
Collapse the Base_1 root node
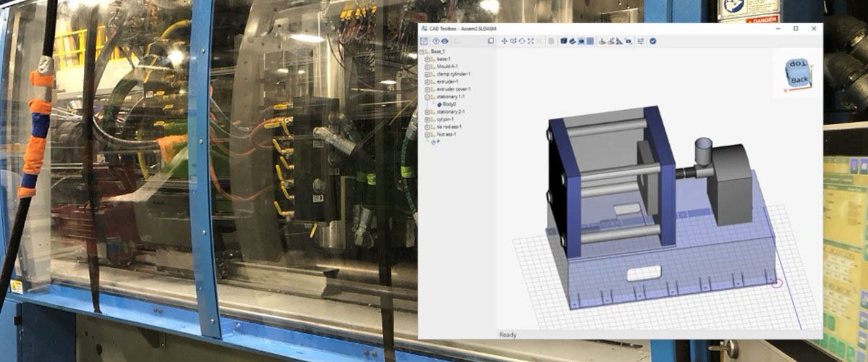coord(422,52)
